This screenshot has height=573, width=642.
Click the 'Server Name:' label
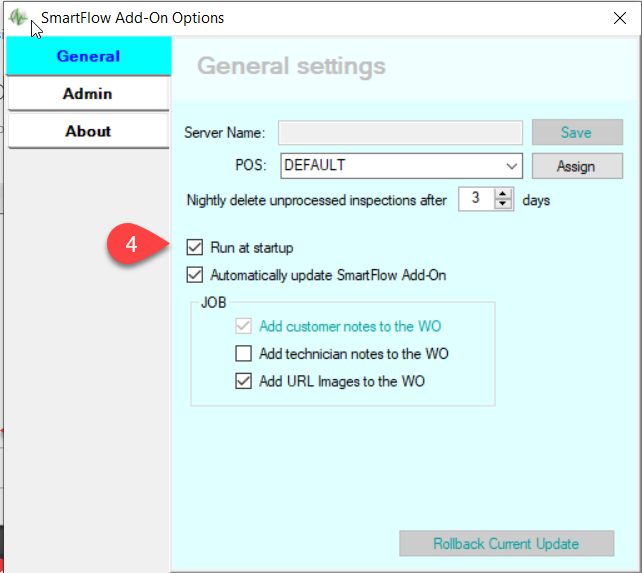tap(224, 133)
